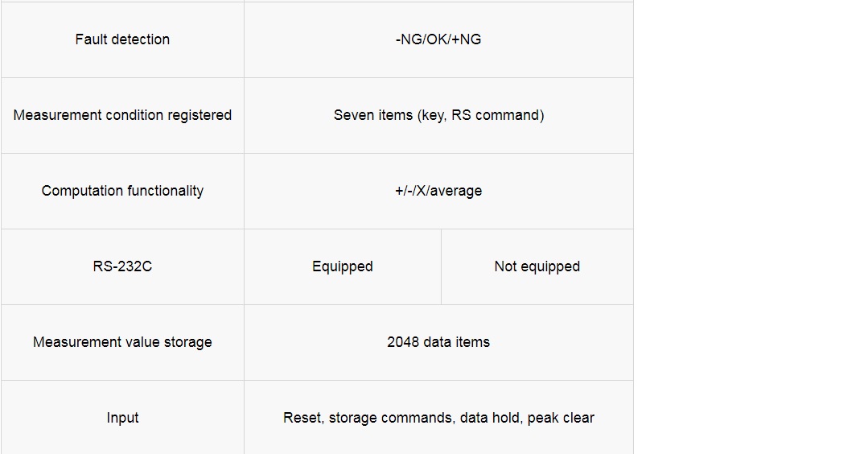Select the Not equipped cell
Image resolution: width=868 pixels, height=454 pixels.
[537, 267]
